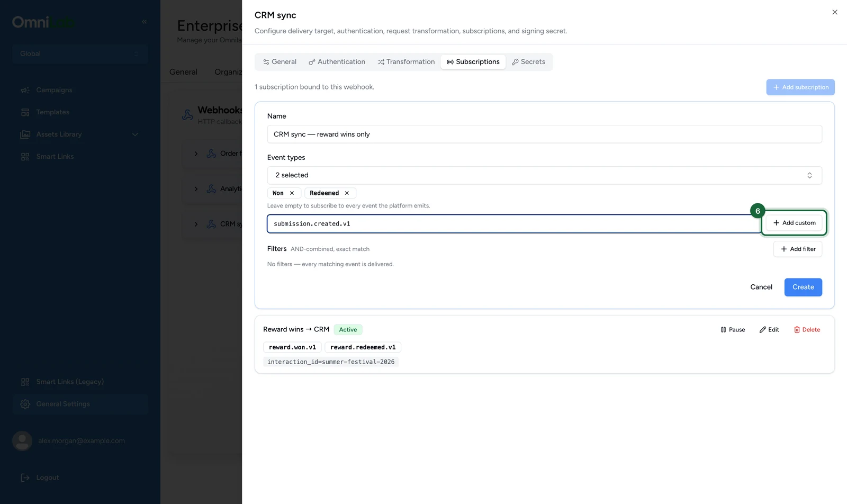The height and width of the screenshot is (504, 847).
Task: Expand the Analytics webhook row chevron
Action: pos(196,189)
